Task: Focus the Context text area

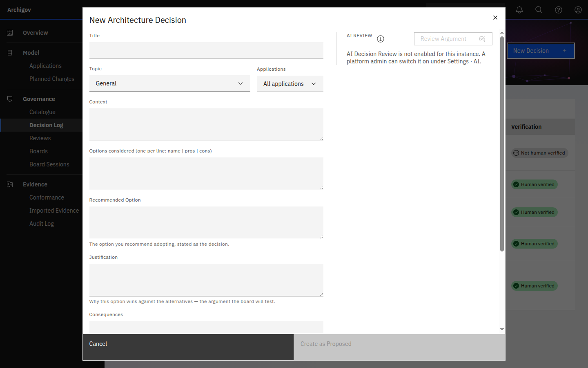Action: [206, 125]
